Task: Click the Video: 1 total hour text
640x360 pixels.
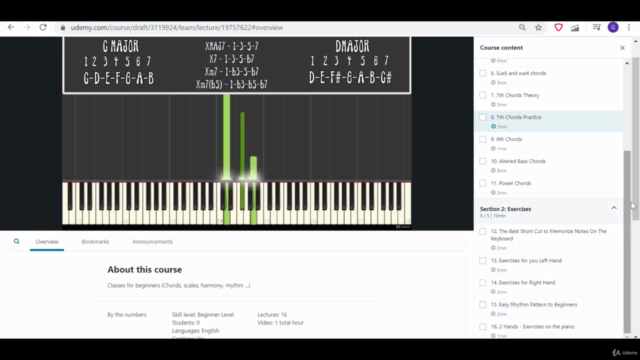Action: point(280,323)
